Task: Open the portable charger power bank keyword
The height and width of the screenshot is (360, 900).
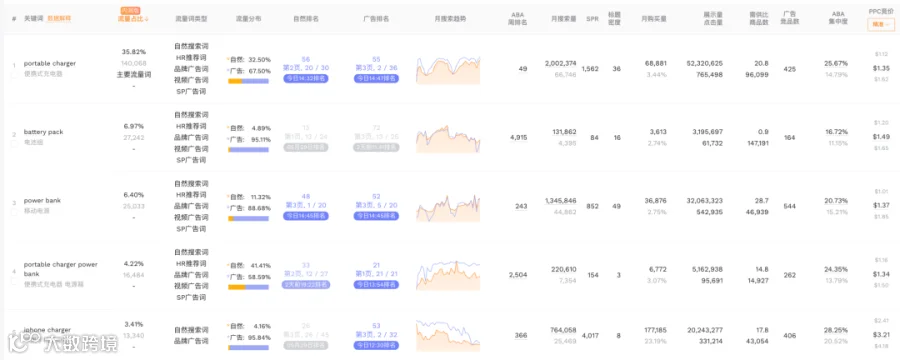Action: coord(60,269)
